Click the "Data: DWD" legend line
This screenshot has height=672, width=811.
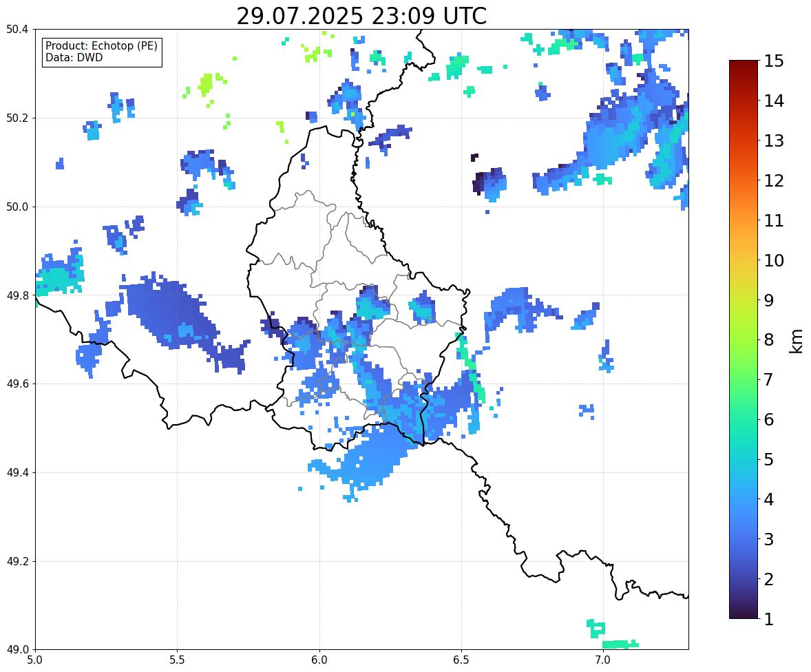click(x=74, y=57)
